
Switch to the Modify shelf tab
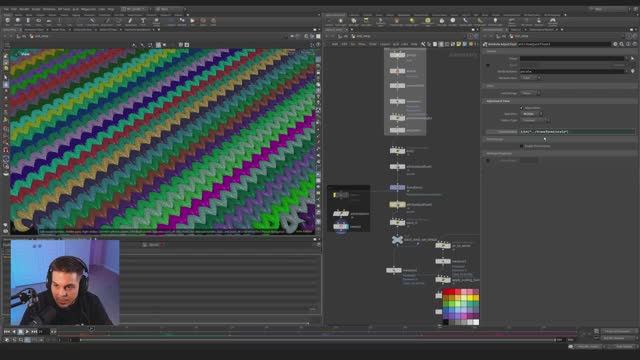(x=18, y=15)
